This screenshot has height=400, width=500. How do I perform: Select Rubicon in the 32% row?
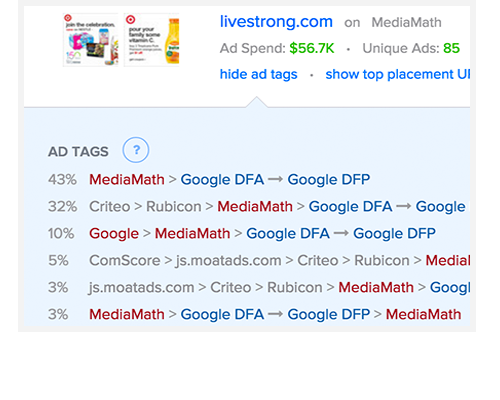[174, 207]
